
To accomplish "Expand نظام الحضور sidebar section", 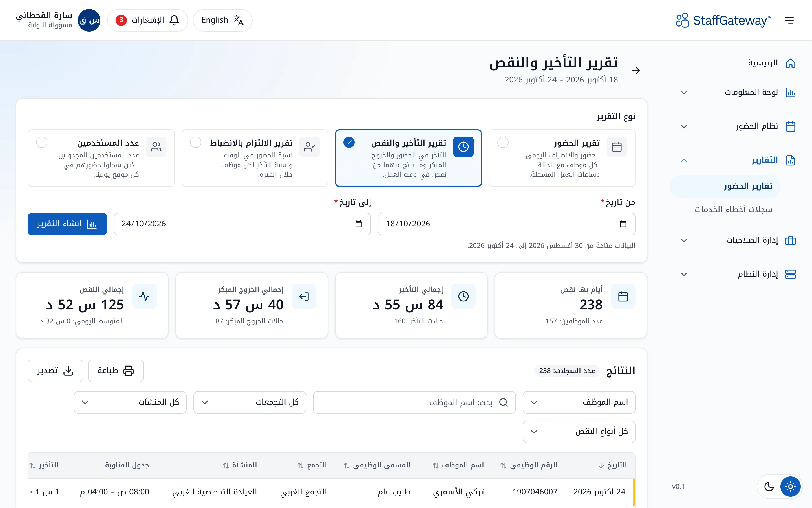I will [683, 126].
